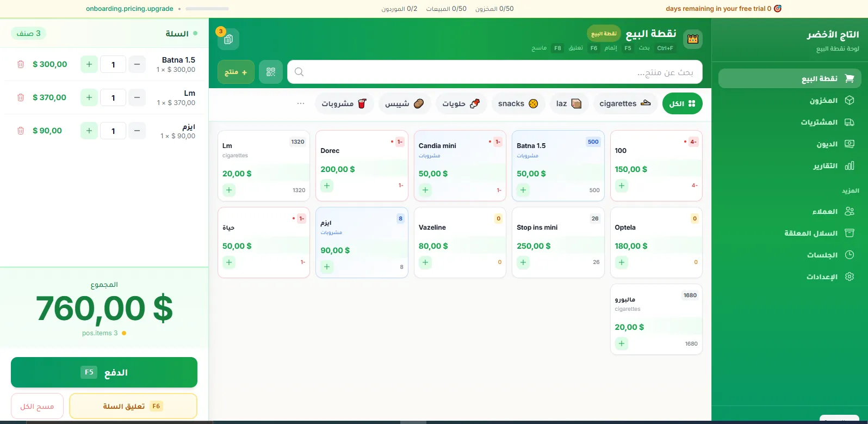Click the الموردون 0/2 usage counter
This screenshot has width=868, height=424.
[x=399, y=9]
